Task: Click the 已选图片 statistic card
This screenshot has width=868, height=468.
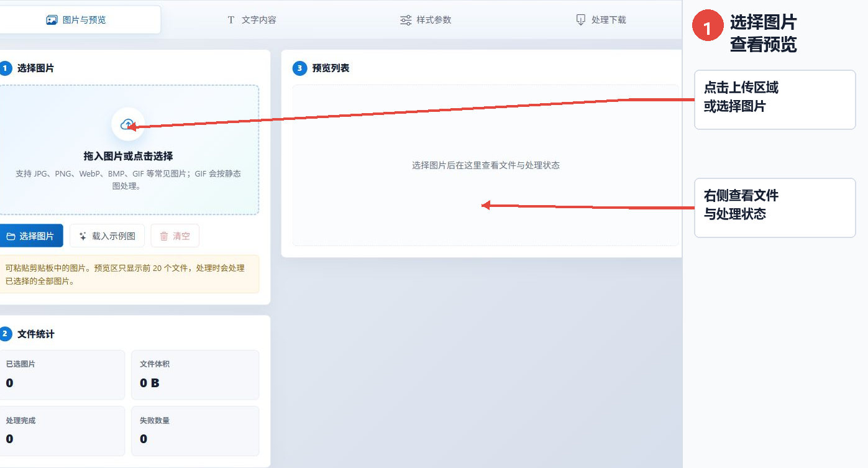Action: click(x=62, y=375)
